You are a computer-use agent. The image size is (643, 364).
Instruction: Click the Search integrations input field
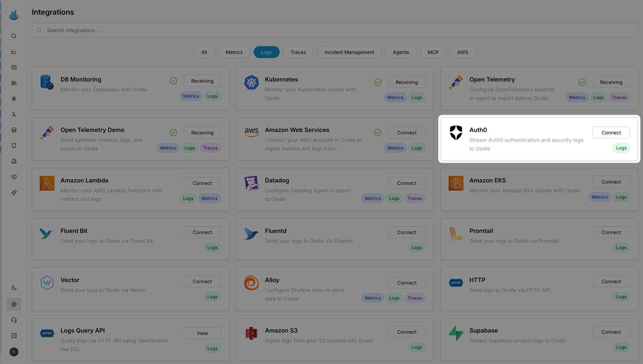pos(334,30)
